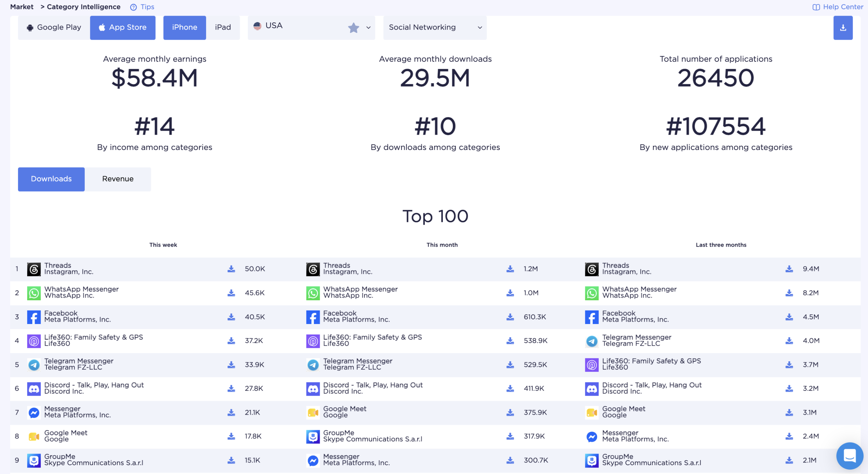Click Facebook icon in This month column
868x474 pixels.
click(313, 317)
